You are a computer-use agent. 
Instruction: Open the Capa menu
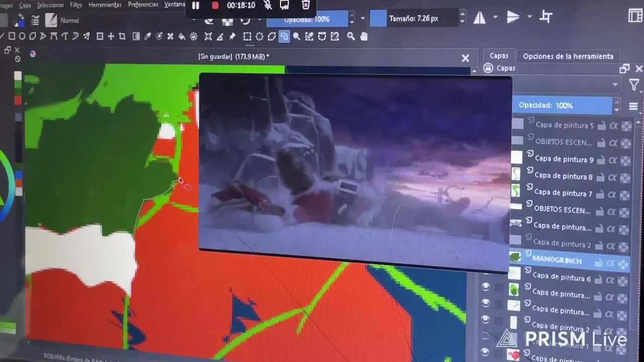point(25,5)
